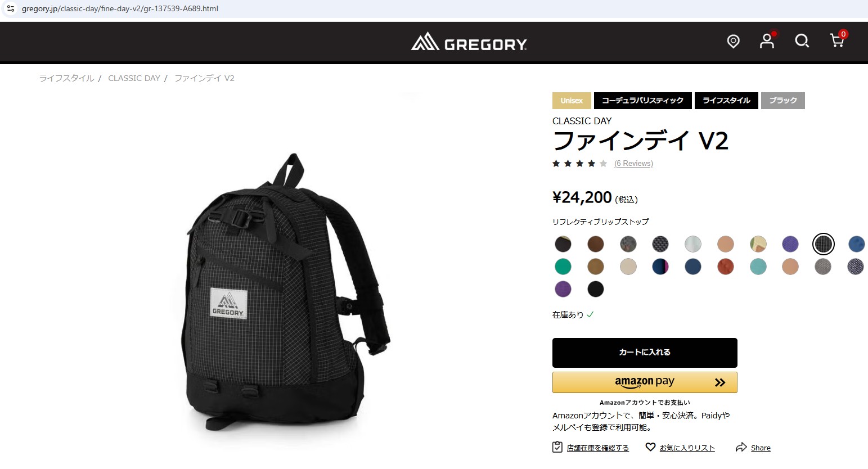
Task: Select the green teal color swatch
Action: (x=563, y=267)
